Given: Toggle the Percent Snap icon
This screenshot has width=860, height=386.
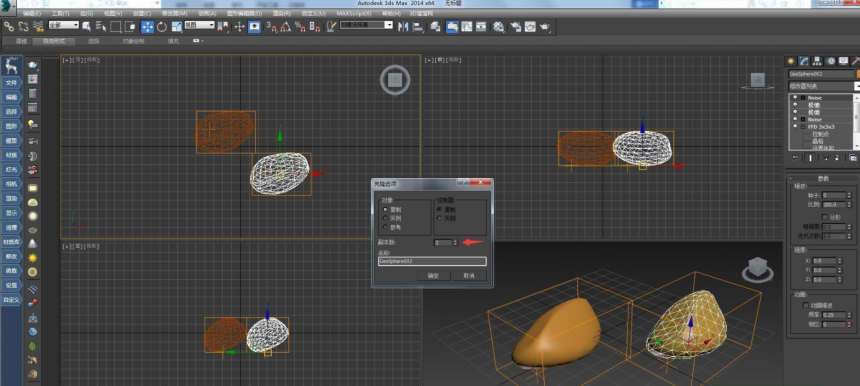Looking at the screenshot, I should (301, 26).
